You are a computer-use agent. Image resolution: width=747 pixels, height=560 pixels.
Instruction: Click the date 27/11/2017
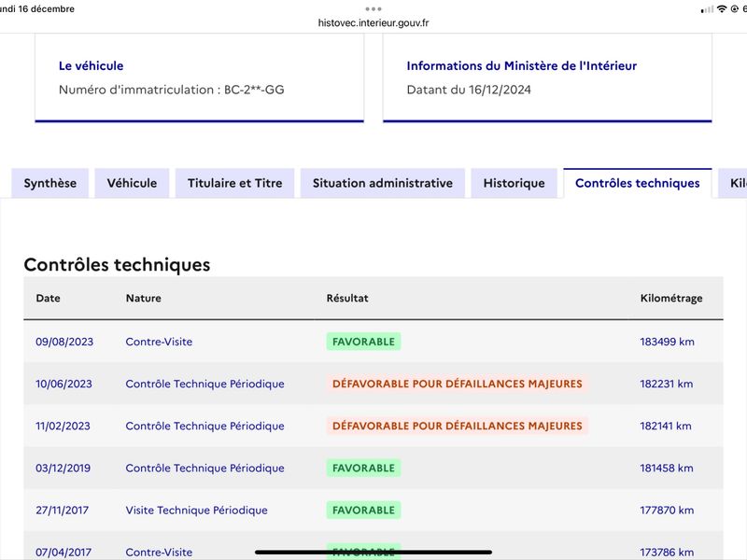[62, 510]
